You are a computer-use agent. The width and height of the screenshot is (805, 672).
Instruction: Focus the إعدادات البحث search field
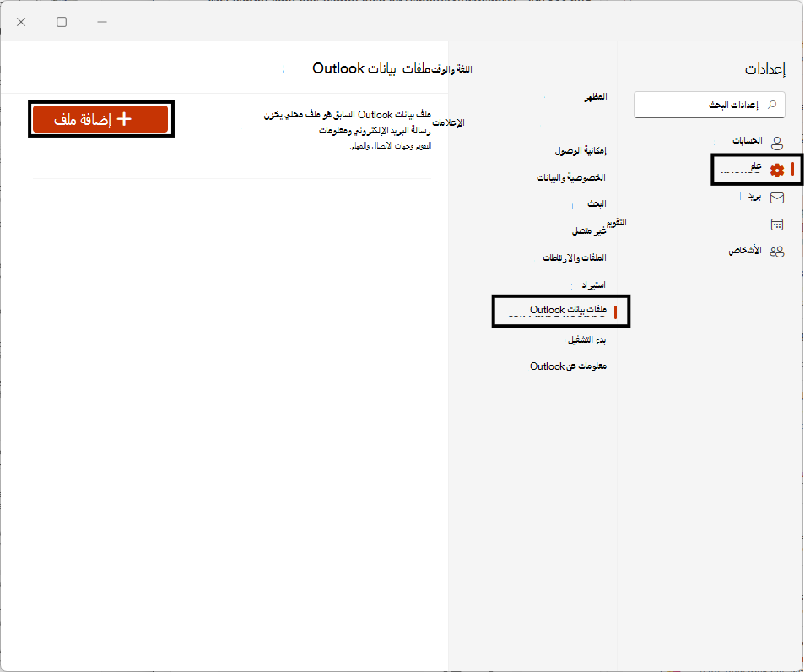pos(710,105)
